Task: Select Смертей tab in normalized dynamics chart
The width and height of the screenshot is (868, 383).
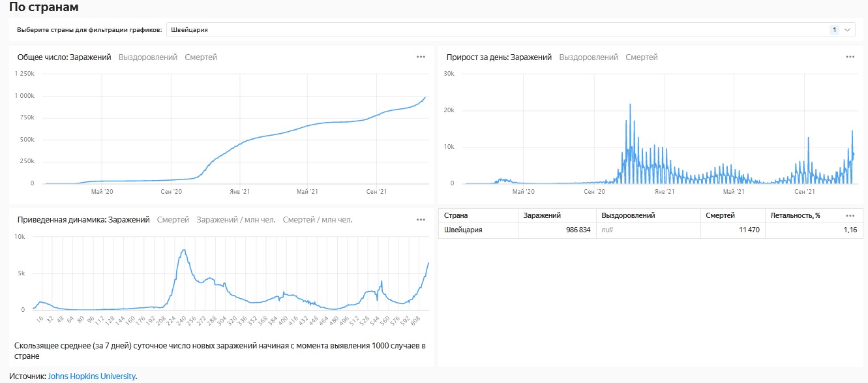Action: click(x=173, y=220)
